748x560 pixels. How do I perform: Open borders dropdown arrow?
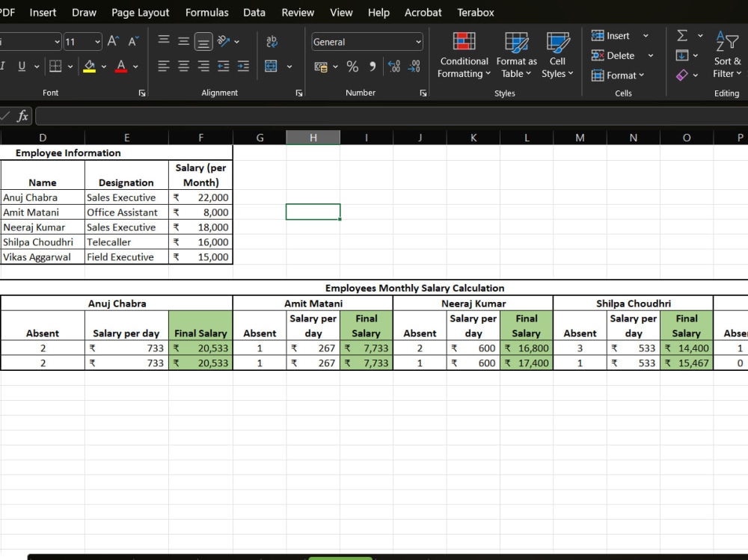[70, 67]
